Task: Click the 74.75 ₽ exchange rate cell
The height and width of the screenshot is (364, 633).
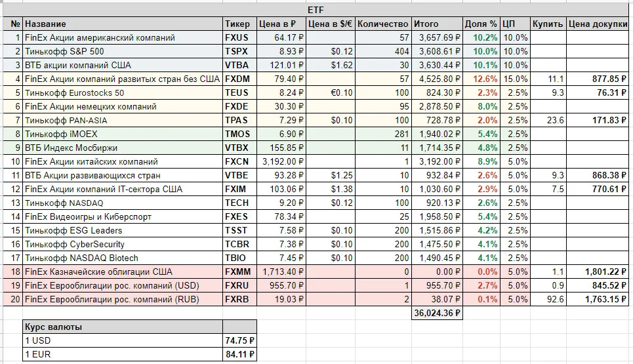Action: 240,340
